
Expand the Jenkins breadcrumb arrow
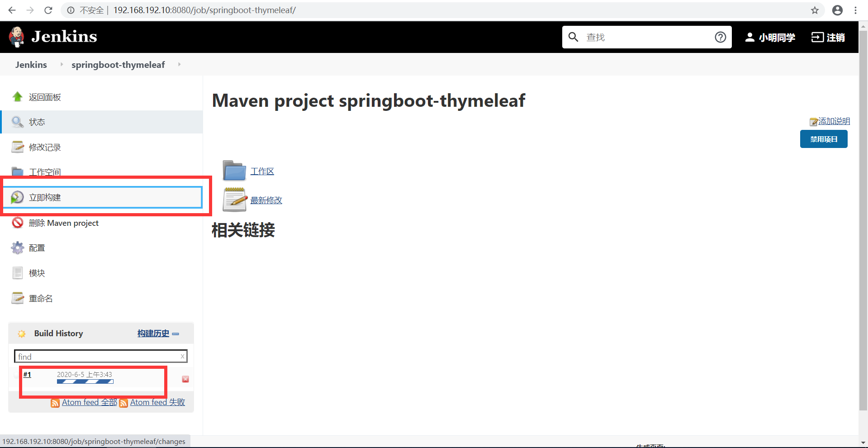pyautogui.click(x=62, y=64)
